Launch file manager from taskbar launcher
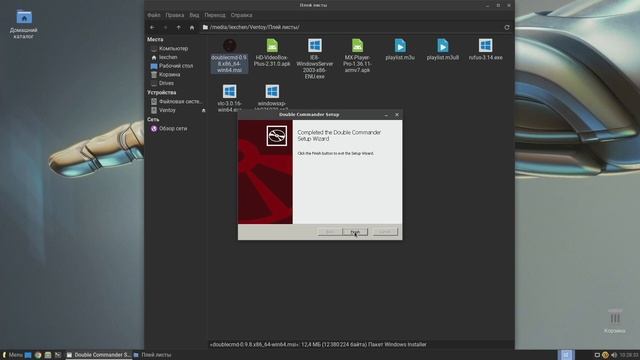 tap(28, 355)
